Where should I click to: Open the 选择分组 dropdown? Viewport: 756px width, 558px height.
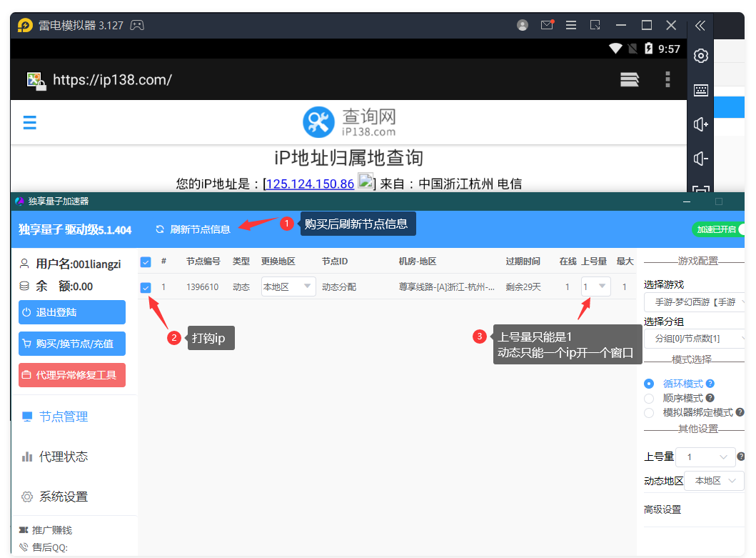[695, 339]
